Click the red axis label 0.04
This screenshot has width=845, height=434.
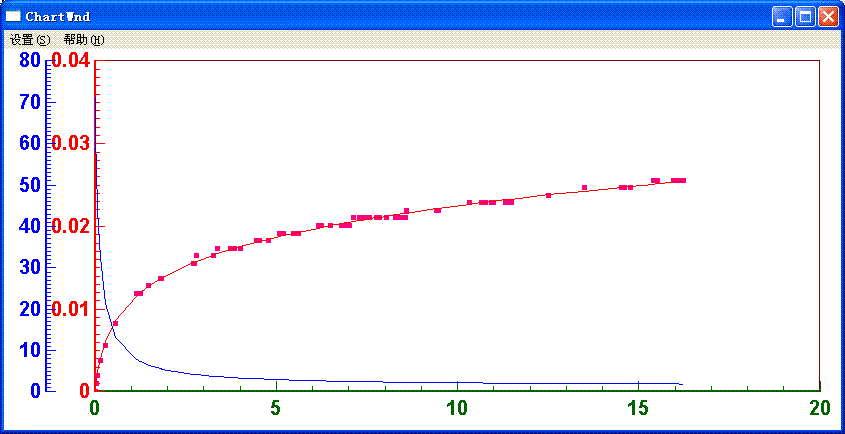tap(71, 60)
